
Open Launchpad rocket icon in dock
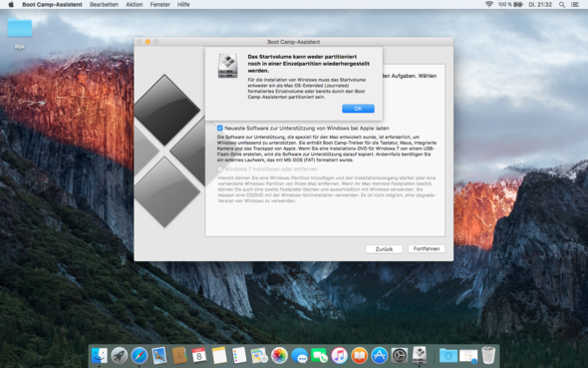(120, 355)
